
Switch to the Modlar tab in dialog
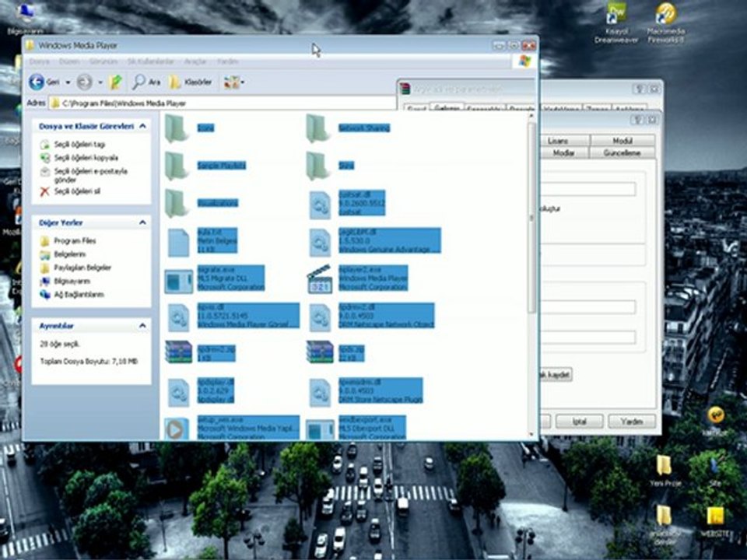click(564, 153)
